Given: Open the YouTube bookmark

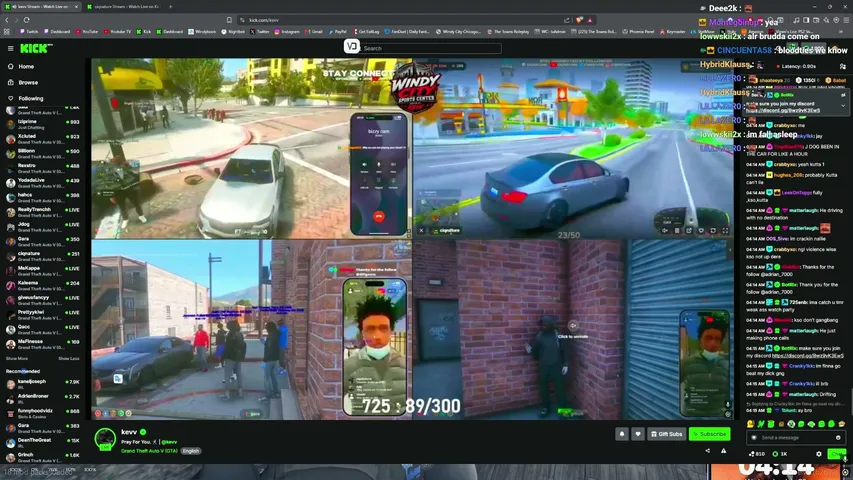Looking at the screenshot, I should click(86, 32).
